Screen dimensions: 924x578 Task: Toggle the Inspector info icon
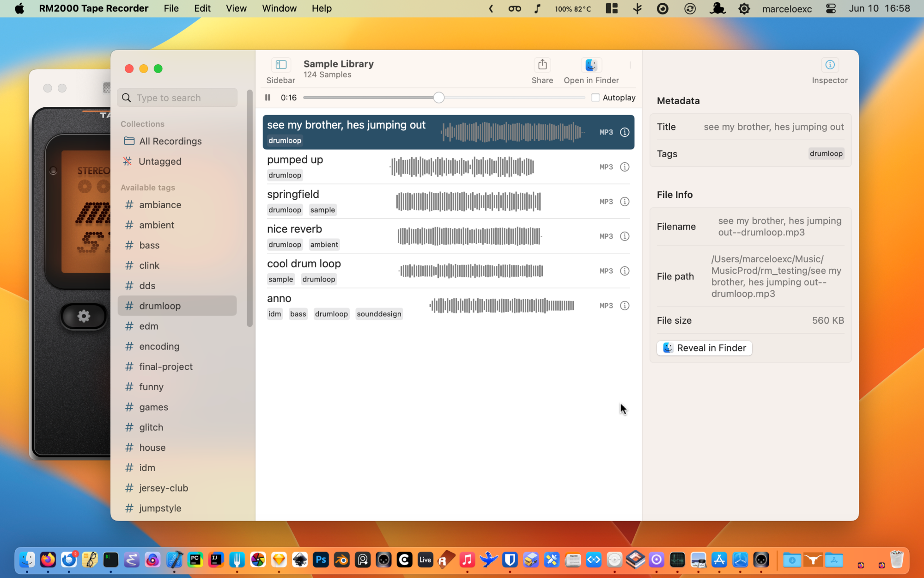click(830, 65)
